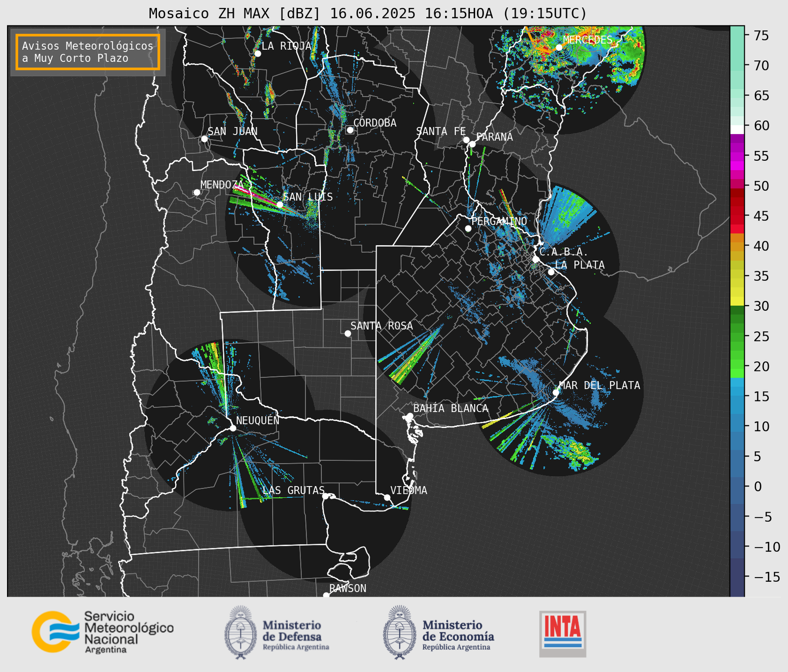Click the BAHÍA BLANCA text label
Viewport: 788px width, 672px height.
click(x=451, y=408)
